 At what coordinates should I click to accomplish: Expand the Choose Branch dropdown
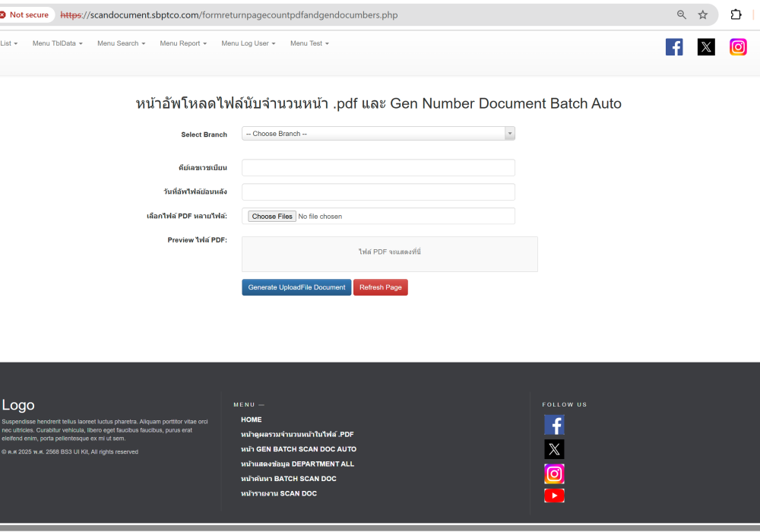tap(378, 134)
